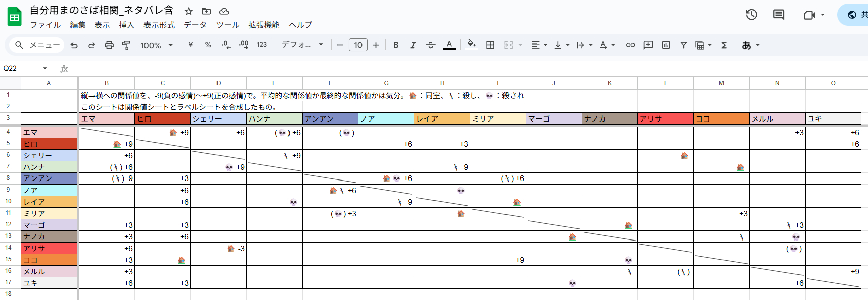Toggle italic text formatting

(413, 45)
